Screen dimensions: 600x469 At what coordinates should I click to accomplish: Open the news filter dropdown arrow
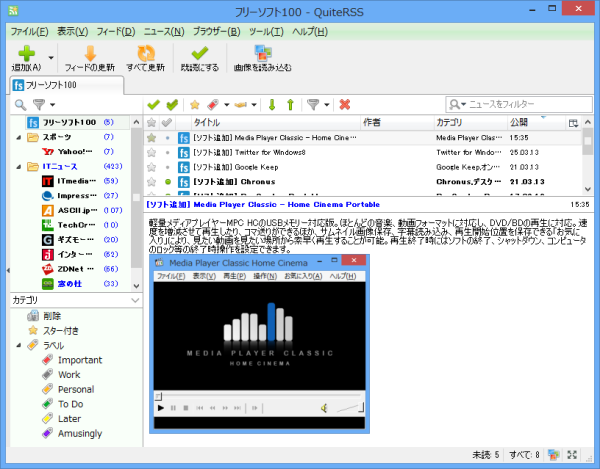tap(327, 104)
